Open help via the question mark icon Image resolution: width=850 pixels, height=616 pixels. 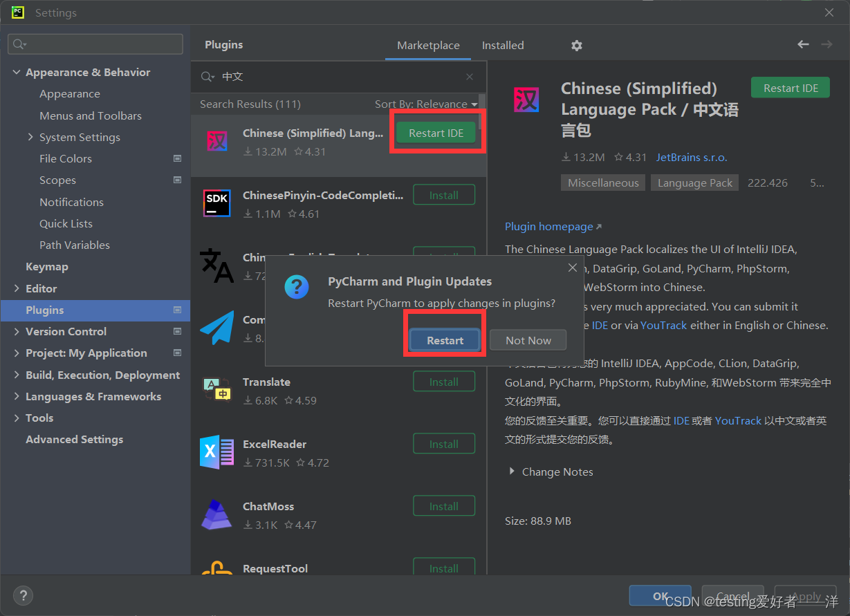[x=23, y=595]
